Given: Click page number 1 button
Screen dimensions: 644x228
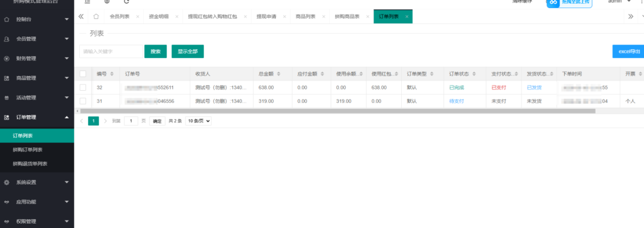Looking at the screenshot, I should click(x=94, y=121).
